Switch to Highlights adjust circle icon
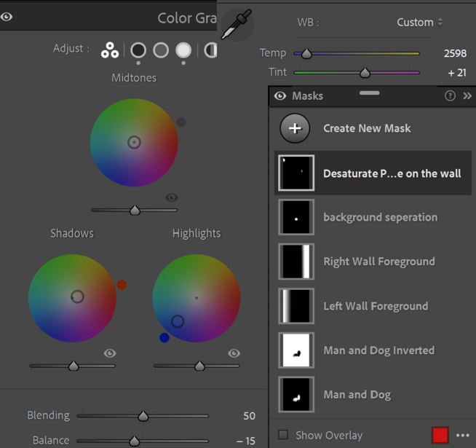Viewport: 476px width, 448px height. 183,50
